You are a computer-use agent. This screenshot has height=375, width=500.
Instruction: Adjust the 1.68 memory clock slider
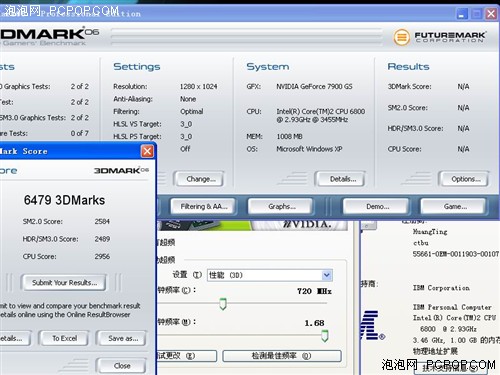tap(325, 336)
